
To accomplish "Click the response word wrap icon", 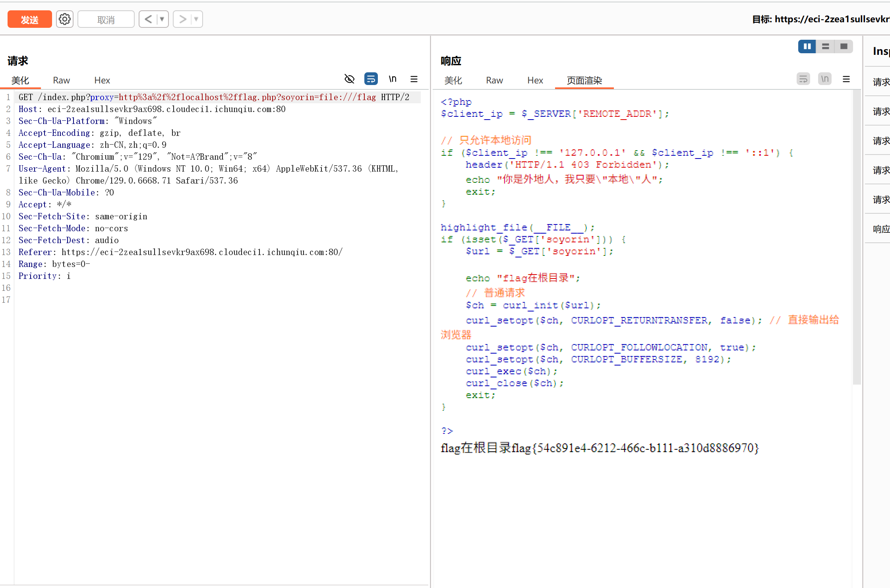I will click(803, 79).
